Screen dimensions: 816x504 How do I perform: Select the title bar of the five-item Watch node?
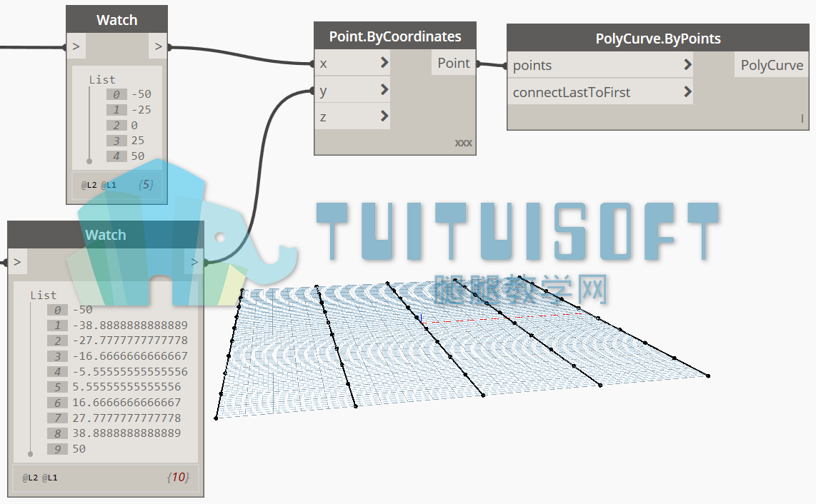(116, 20)
